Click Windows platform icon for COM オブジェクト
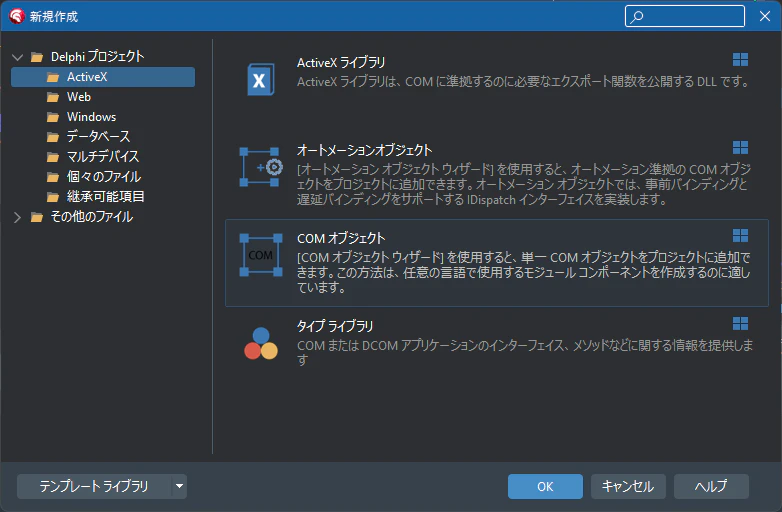 click(740, 235)
